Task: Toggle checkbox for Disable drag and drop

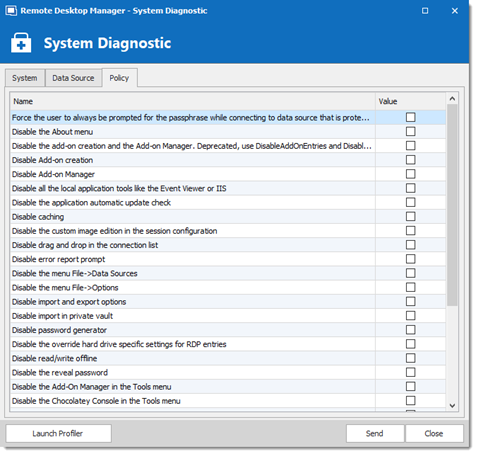Action: [x=411, y=245]
